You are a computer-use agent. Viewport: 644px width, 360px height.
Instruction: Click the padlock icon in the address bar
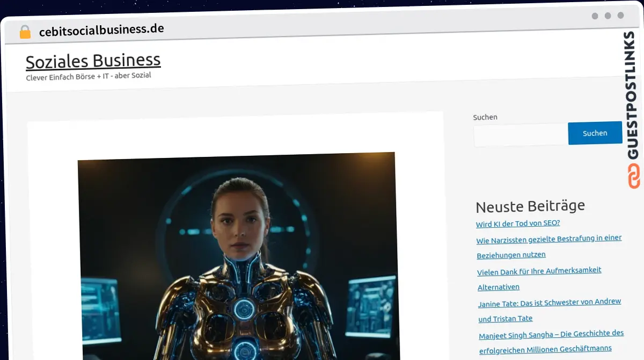coord(24,31)
